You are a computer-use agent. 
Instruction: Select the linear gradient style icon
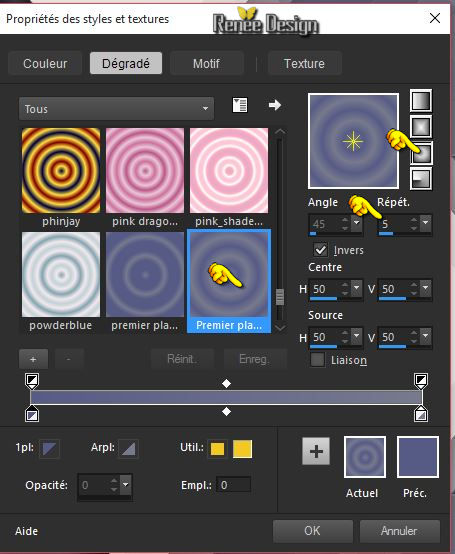(421, 101)
